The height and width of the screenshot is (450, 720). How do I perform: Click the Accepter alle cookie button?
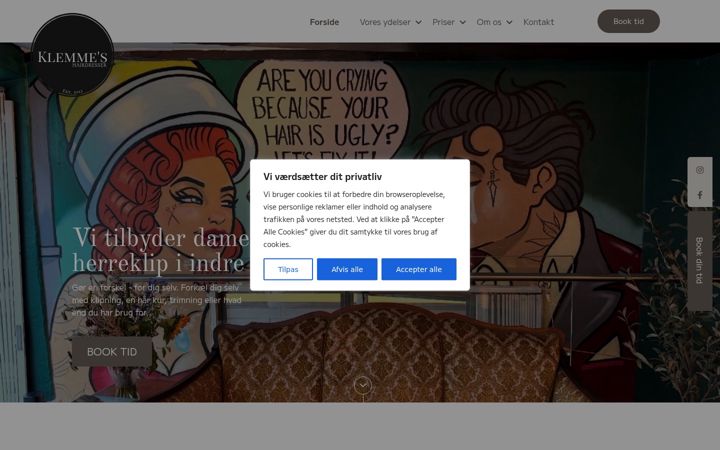point(419,269)
